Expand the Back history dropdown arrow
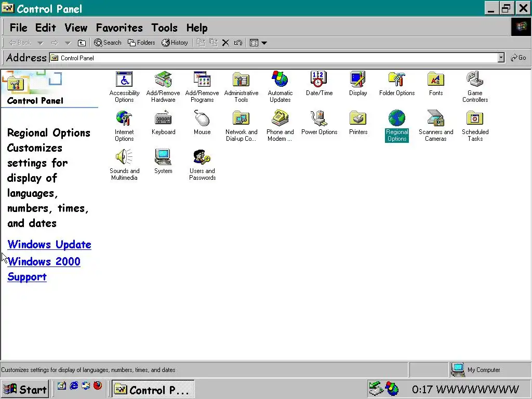 [x=41, y=43]
